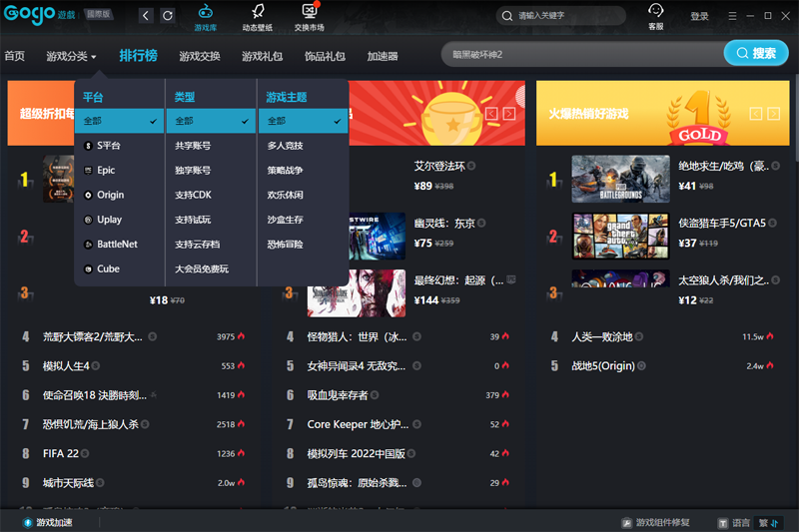Select 全部 under 游戏主题 column
Image resolution: width=799 pixels, height=532 pixels.
(304, 121)
